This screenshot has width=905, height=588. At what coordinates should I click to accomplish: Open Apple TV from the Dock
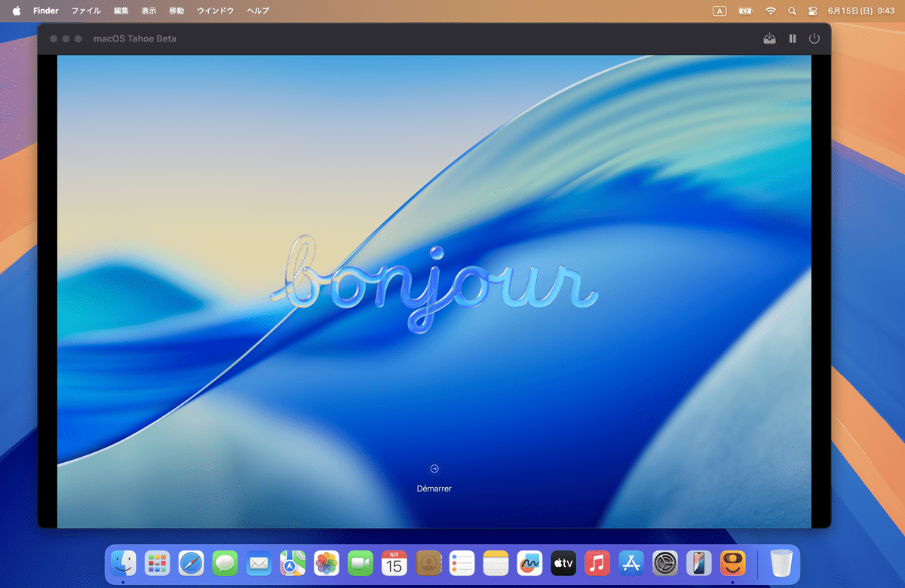[x=563, y=563]
